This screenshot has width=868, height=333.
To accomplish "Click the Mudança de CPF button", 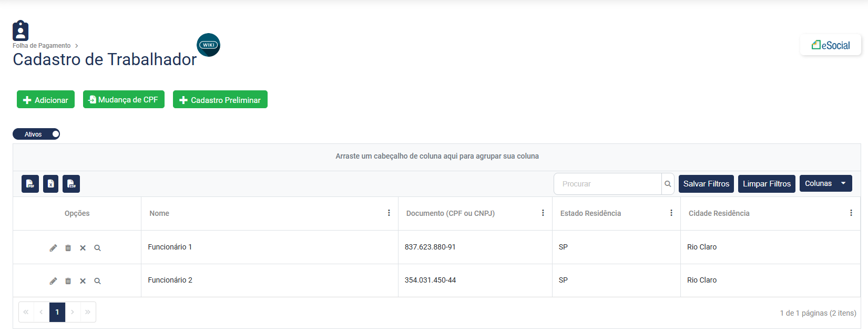I will pos(124,100).
